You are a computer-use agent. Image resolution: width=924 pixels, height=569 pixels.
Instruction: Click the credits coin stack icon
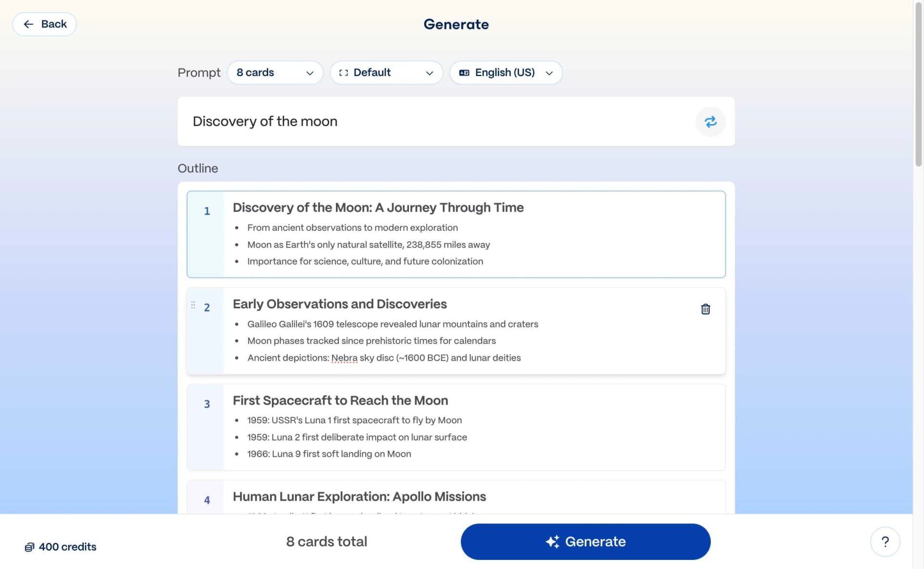click(29, 547)
